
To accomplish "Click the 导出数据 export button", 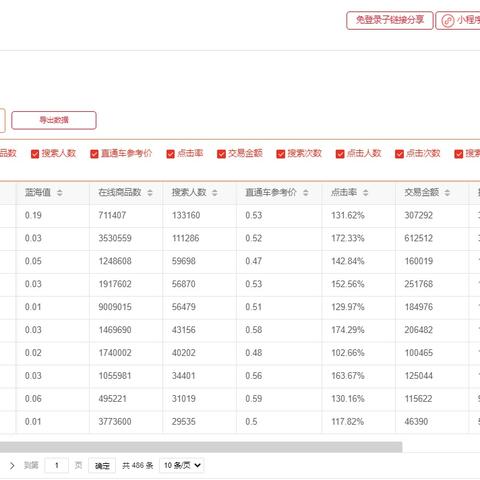I will click(54, 120).
